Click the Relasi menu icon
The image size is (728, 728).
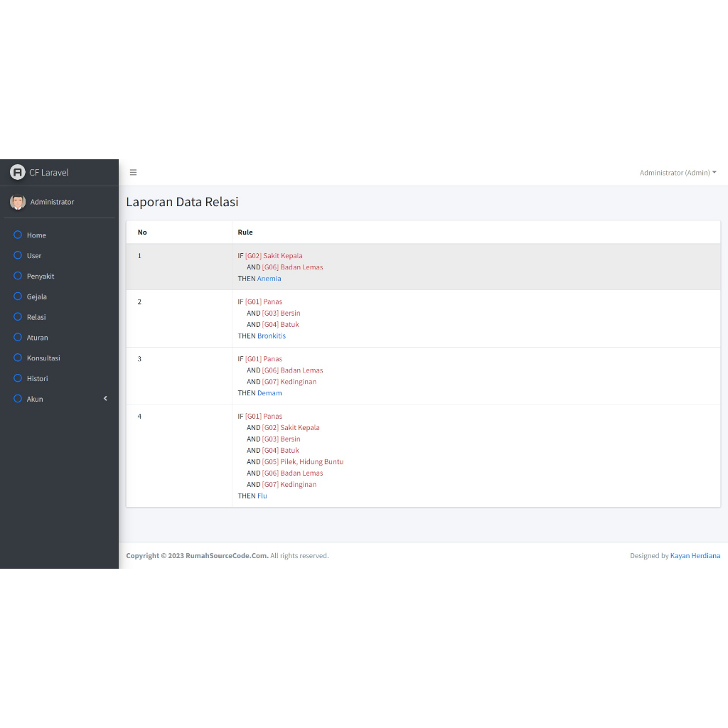[x=18, y=317]
